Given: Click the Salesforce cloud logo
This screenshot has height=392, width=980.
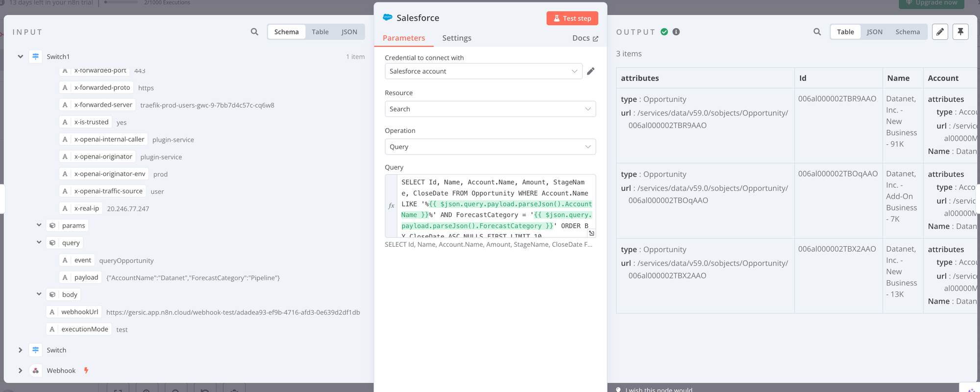Looking at the screenshot, I should click(388, 17).
